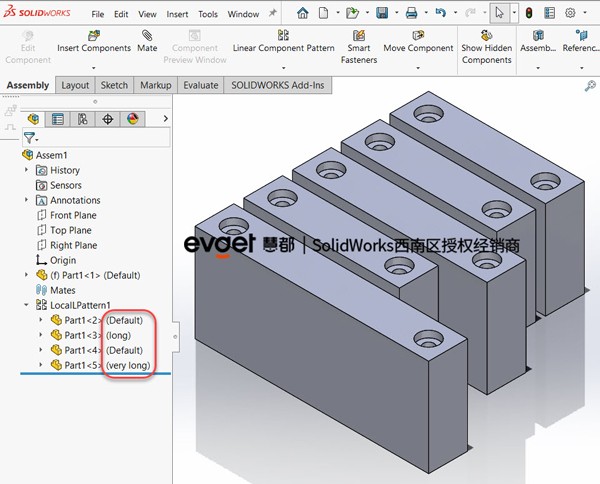Open Linear Component Pattern dropdown arrow
Image resolution: width=600 pixels, height=484 pixels.
tap(284, 68)
